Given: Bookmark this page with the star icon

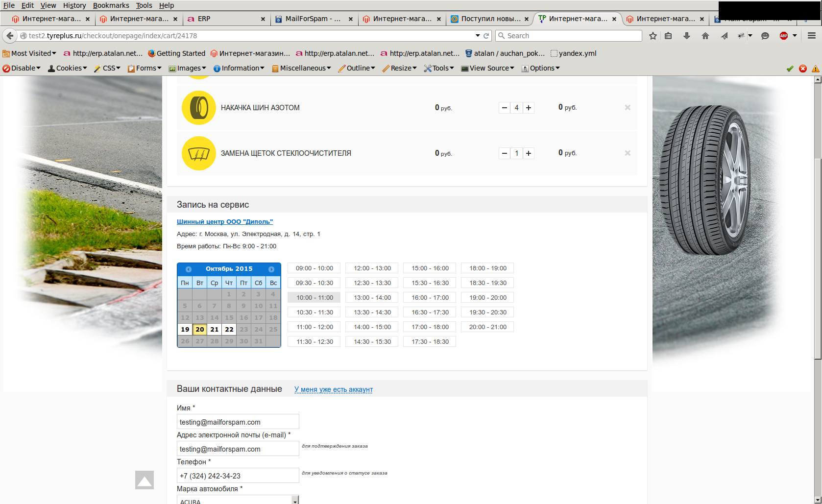Looking at the screenshot, I should tap(653, 36).
